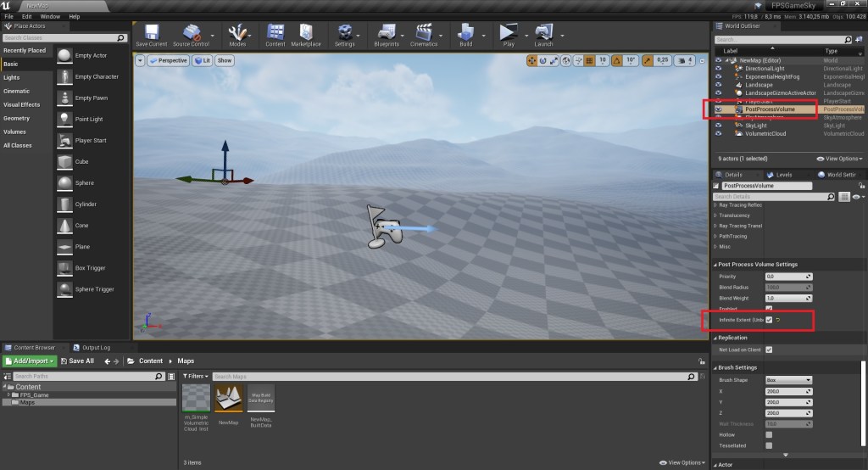The height and width of the screenshot is (470, 868).
Task: Open the Window menu
Action: [50, 16]
